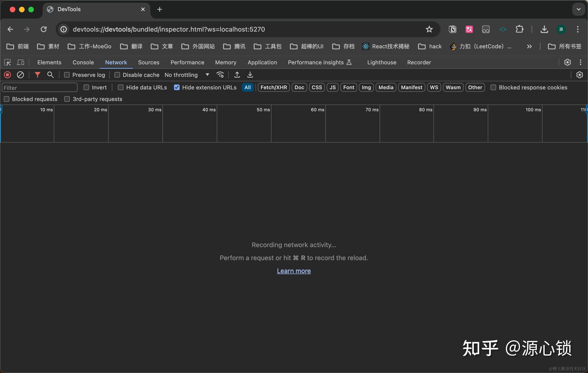This screenshot has width=588, height=373.
Task: Reload the browser page
Action: [43, 29]
